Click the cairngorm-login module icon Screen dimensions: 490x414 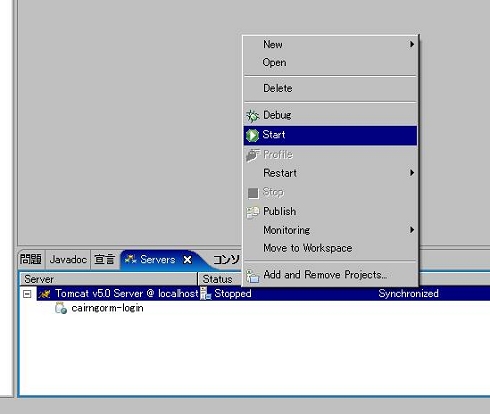[x=61, y=308]
